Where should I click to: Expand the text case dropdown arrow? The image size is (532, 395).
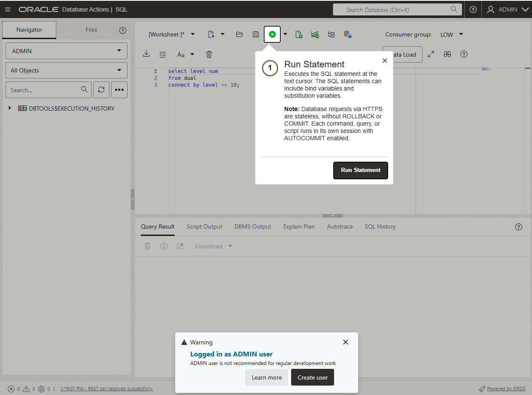(192, 54)
